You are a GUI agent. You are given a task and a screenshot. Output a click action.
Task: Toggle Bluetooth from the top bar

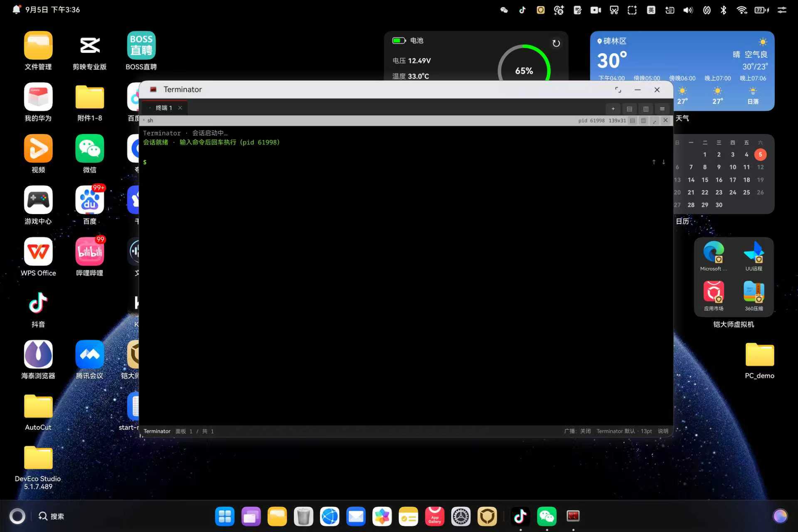pos(724,10)
